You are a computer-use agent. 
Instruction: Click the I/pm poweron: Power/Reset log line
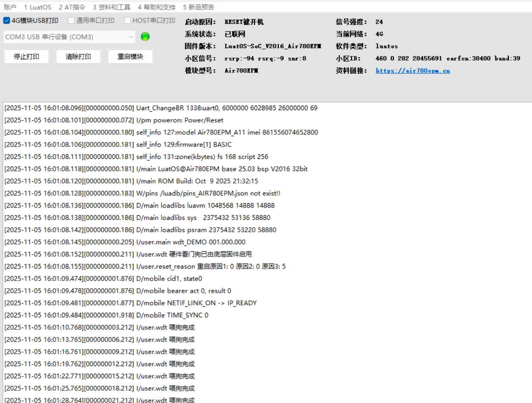pyautogui.click(x=114, y=120)
